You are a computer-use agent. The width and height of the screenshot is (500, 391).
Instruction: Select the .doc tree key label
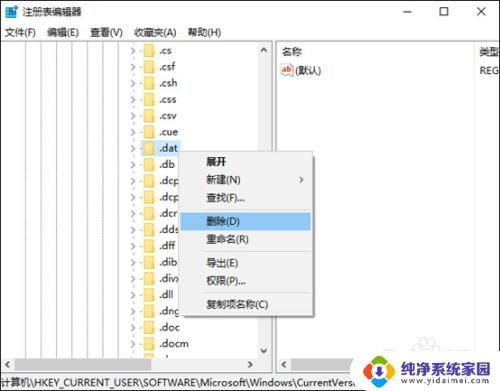pos(170,328)
